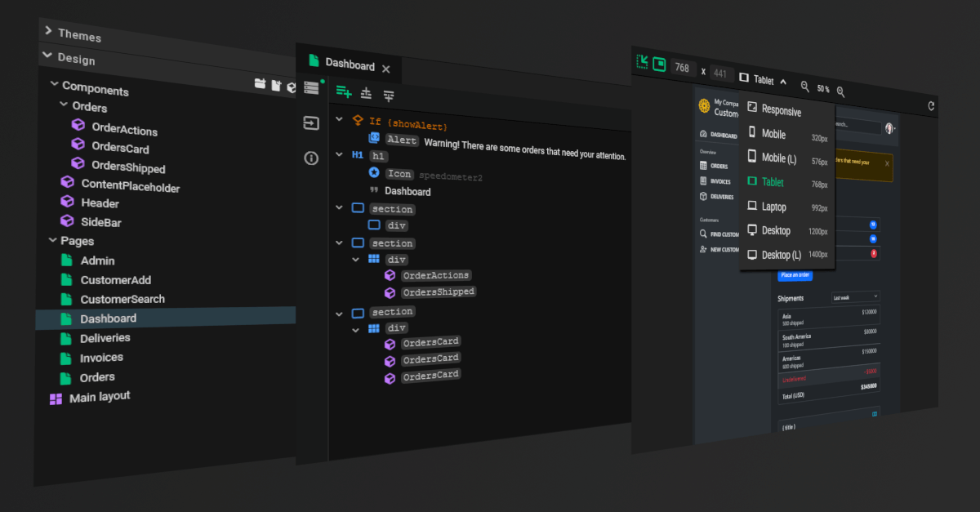The width and height of the screenshot is (980, 512).
Task: Open the Invoices page
Action: pyautogui.click(x=101, y=357)
